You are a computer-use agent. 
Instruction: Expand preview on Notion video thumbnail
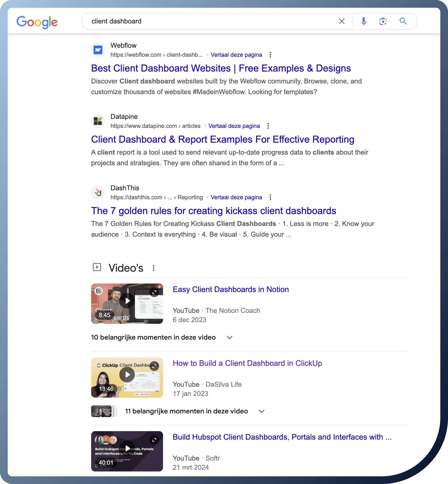coord(154,292)
